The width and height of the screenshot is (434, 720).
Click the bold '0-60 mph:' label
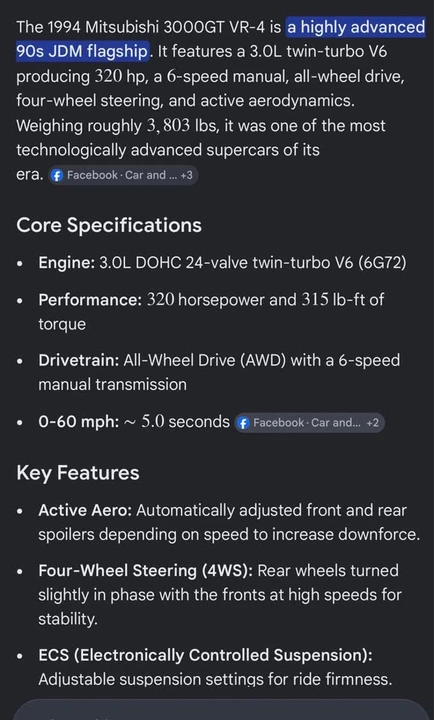click(79, 422)
